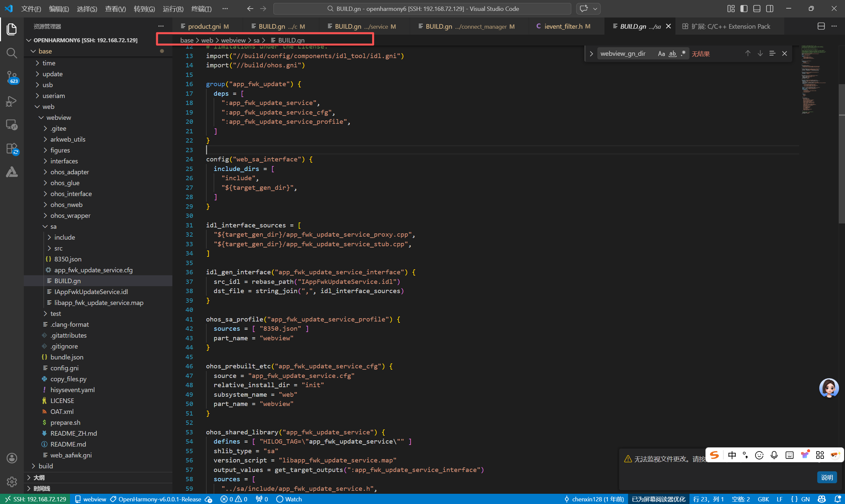The width and height of the screenshot is (845, 504).
Task: Open the Manage gear icon
Action: 12,481
